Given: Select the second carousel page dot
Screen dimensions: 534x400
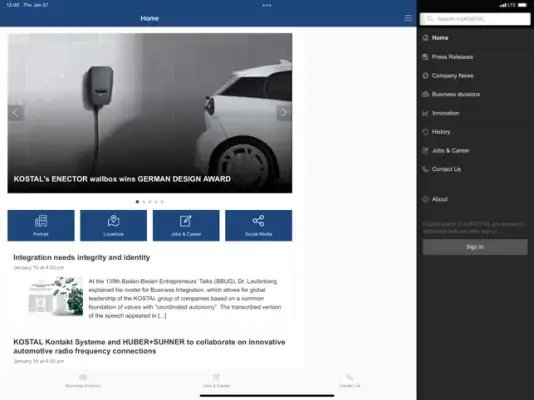Looking at the screenshot, I should (143, 202).
